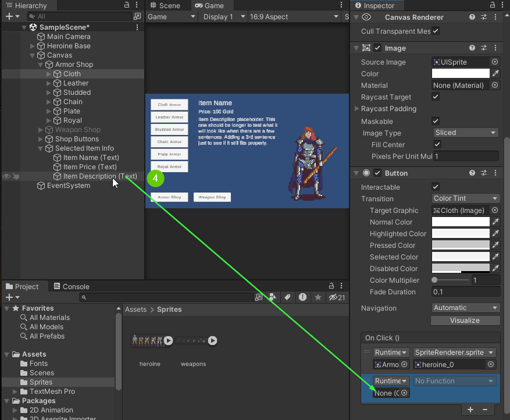This screenshot has height=420, width=510.
Task: Remove selected On Click event entry
Action: click(485, 410)
